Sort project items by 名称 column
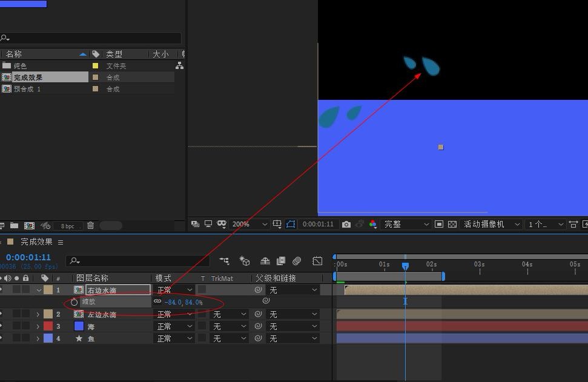Screen dimensions: 588x382 [x=14, y=54]
